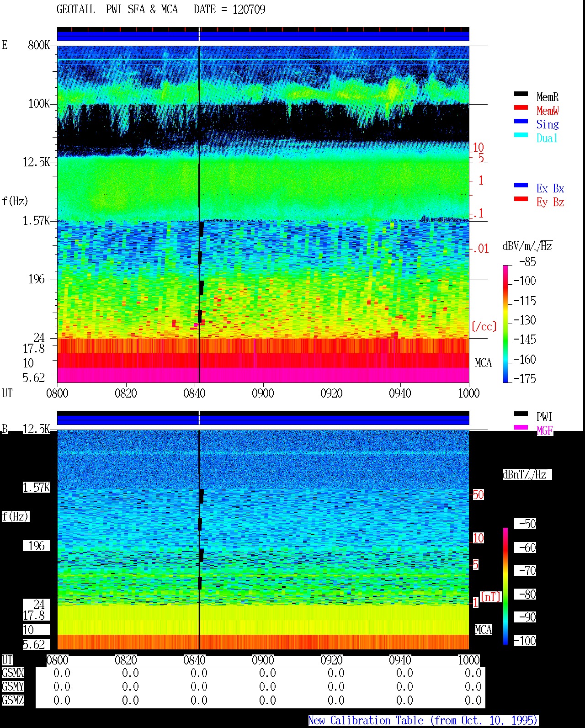585x728 pixels.
Task: Click the dBV/m/√Hz unit label
Action: (x=527, y=246)
